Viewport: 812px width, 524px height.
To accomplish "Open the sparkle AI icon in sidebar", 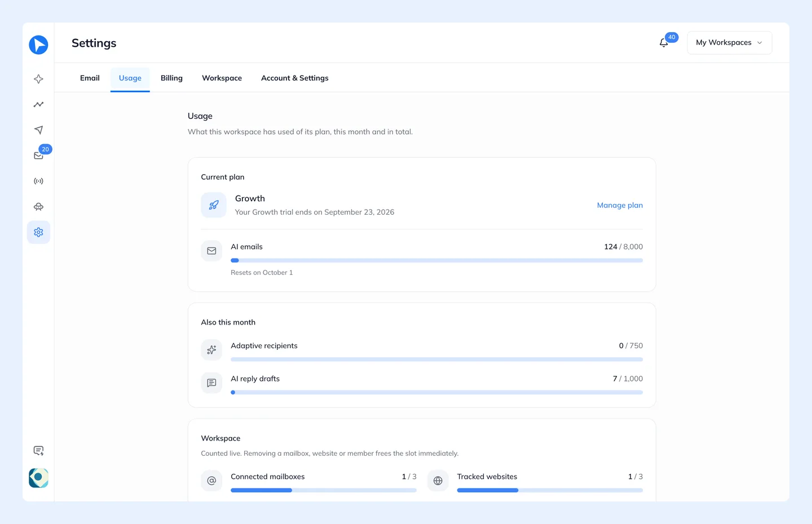I will 38,79.
